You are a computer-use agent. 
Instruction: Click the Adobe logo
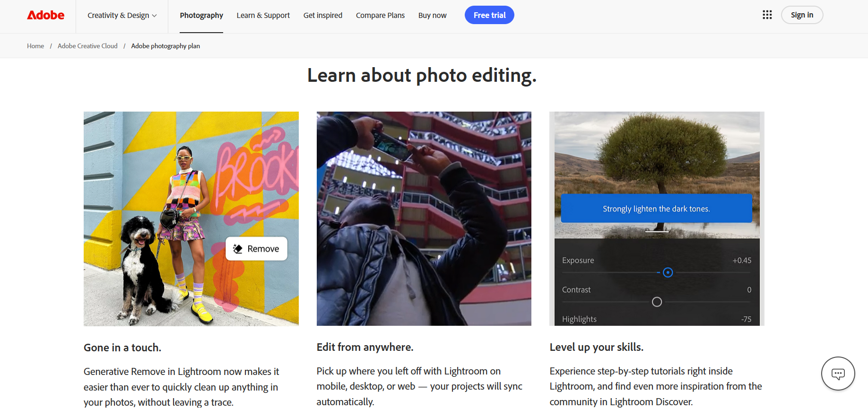[46, 15]
